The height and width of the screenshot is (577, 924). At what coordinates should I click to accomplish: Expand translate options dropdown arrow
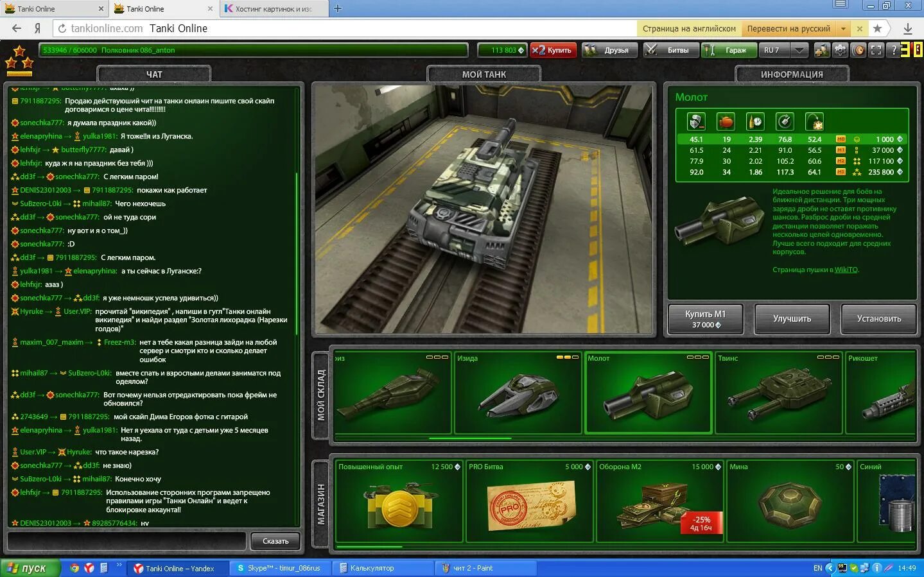coord(844,28)
